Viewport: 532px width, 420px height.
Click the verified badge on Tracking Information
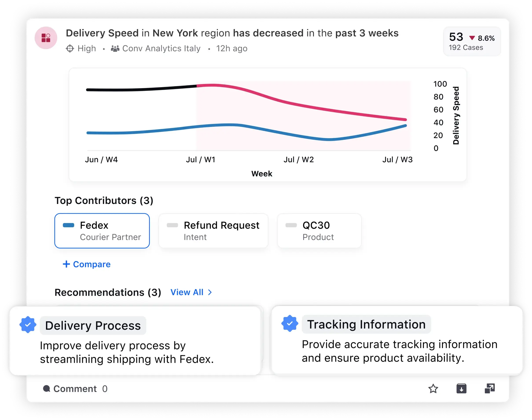pos(290,324)
